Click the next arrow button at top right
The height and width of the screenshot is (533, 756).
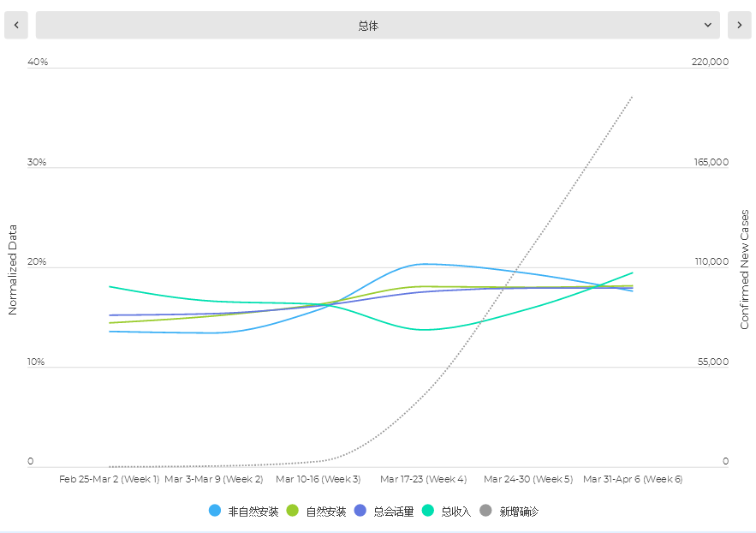[739, 26]
